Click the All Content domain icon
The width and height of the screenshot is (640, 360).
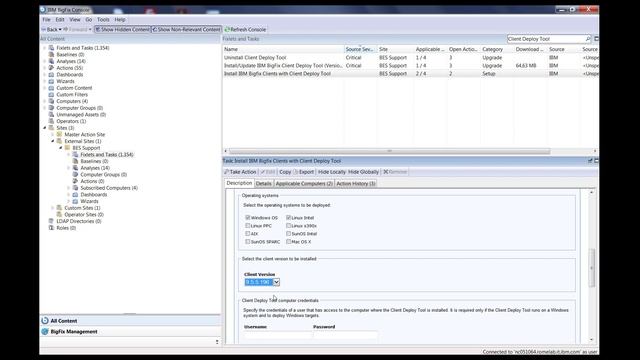[x=45, y=321]
